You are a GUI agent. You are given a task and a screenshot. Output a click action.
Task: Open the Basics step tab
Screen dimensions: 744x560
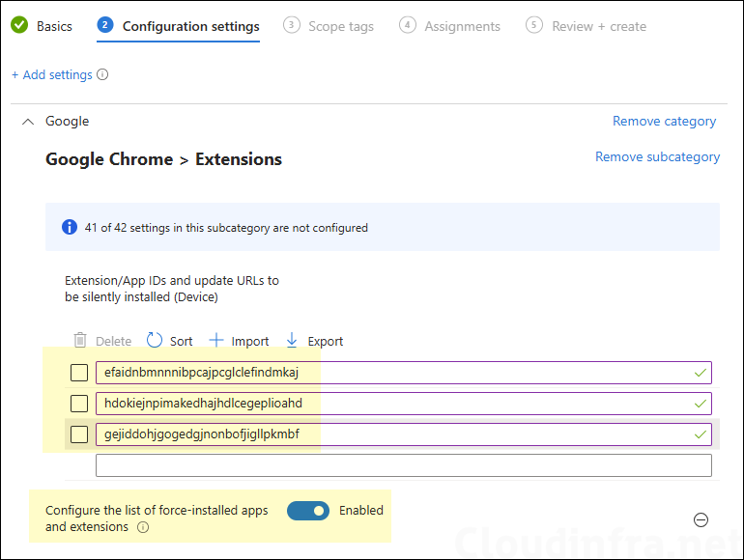coord(43,26)
